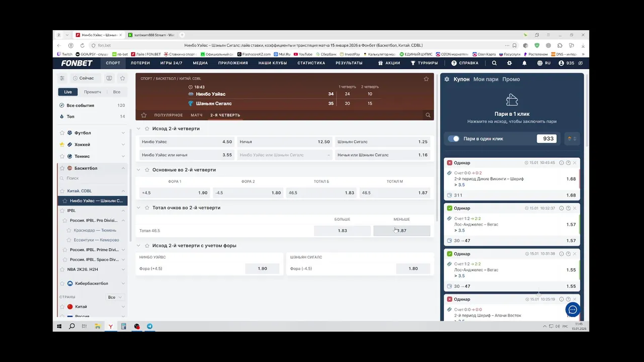Open the left sidebar filter settings icon
Screen dimensions: 644x362
[62, 78]
